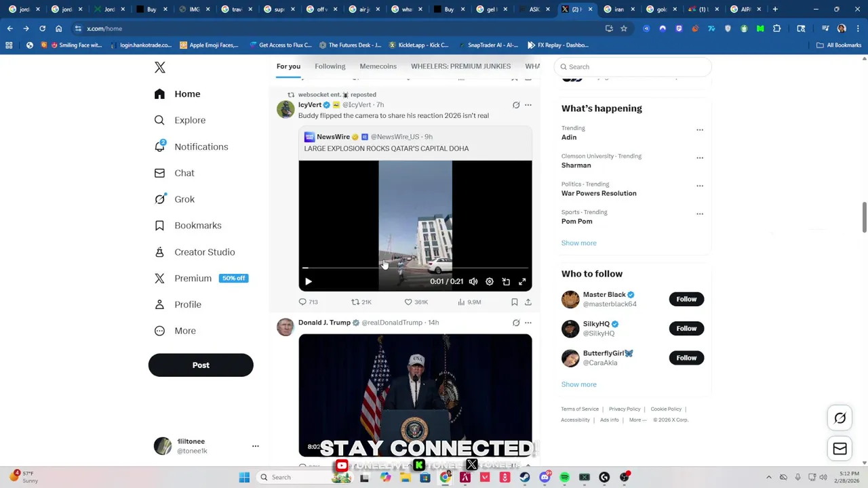Image resolution: width=868 pixels, height=488 pixels.
Task: Open the Donald J. Trump video thumbnail
Action: click(x=415, y=395)
